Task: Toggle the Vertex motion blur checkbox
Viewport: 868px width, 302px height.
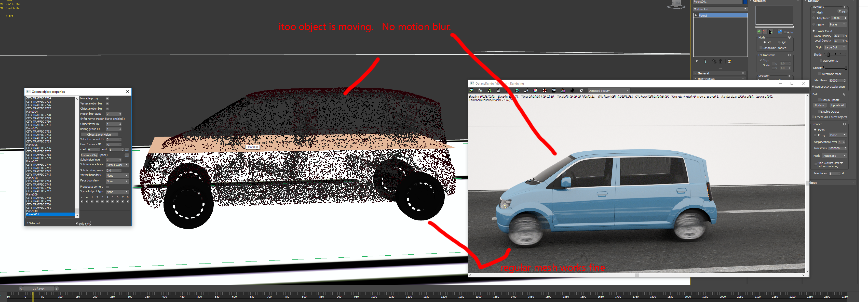Action: pos(107,103)
